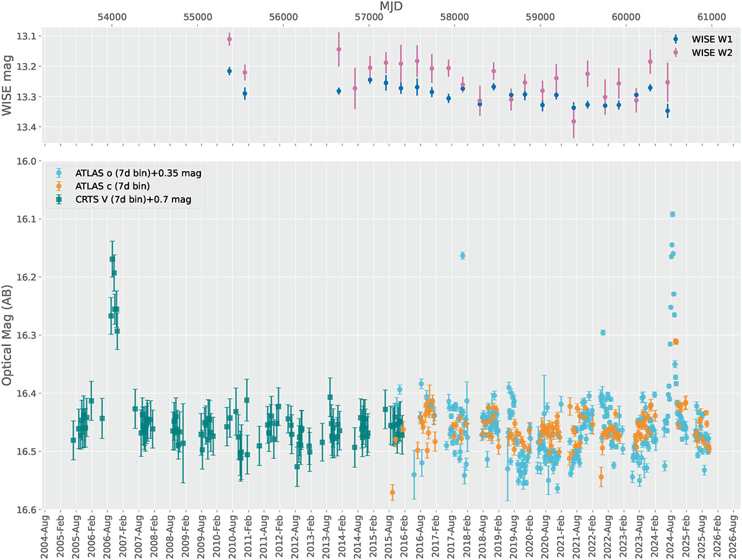Click the WISE W2 pink legend marker

tap(675, 53)
